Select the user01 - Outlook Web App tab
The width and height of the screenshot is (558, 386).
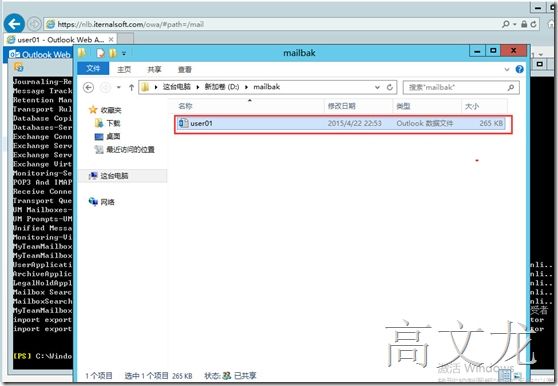click(x=60, y=39)
